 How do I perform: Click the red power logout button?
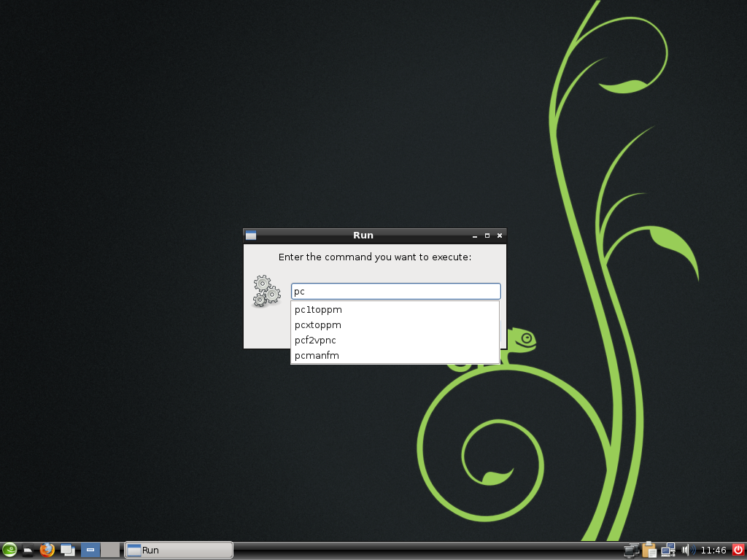click(x=738, y=550)
